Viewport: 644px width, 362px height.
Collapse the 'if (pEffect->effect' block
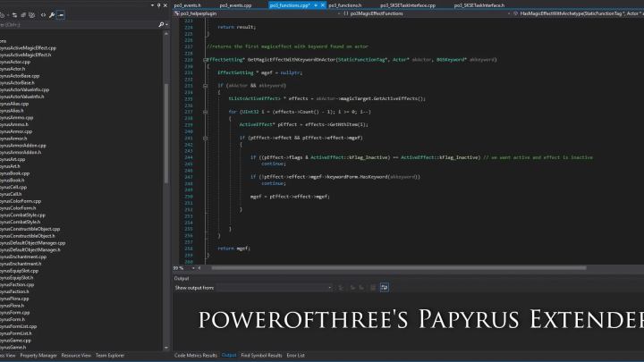[205, 138]
